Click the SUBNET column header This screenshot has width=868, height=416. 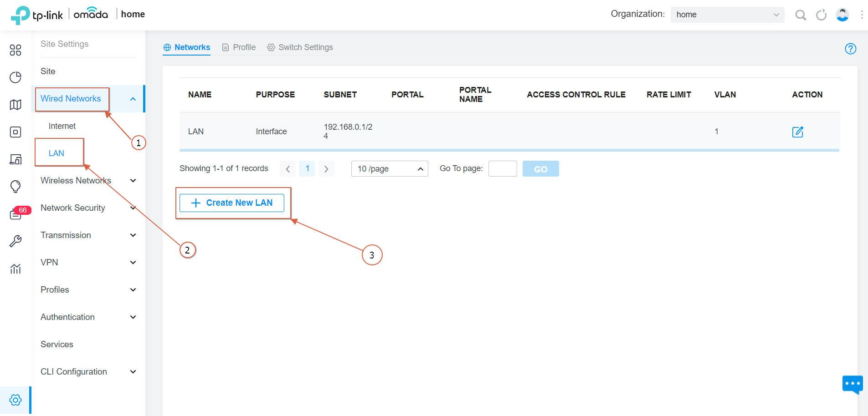(x=340, y=95)
